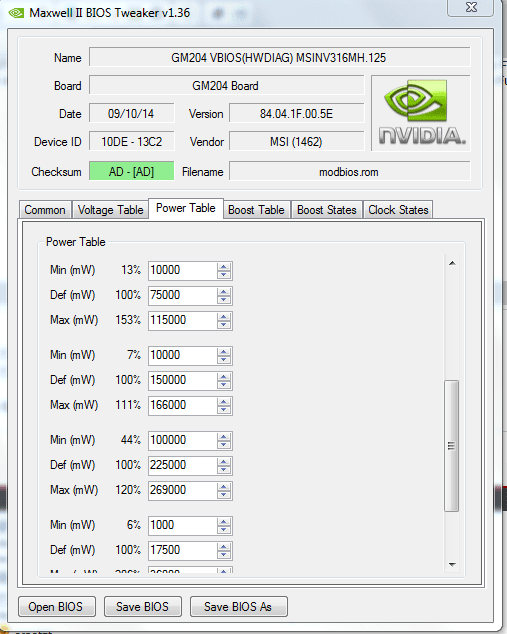Increase the 17500 Def value with up arrow
Screen dimensions: 507x634
click(x=224, y=546)
